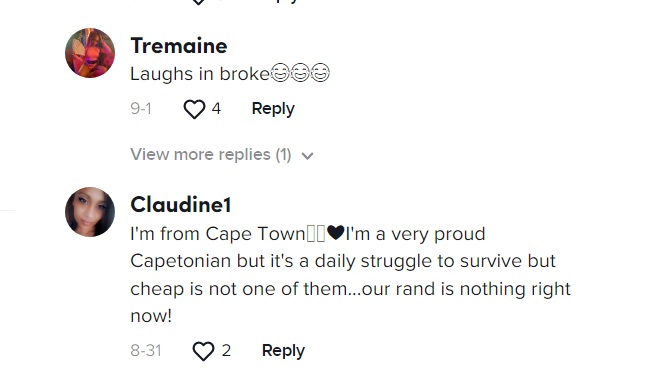Image resolution: width=664 pixels, height=380 pixels.
Task: Reply to Tremaine's comment
Action: coord(273,109)
